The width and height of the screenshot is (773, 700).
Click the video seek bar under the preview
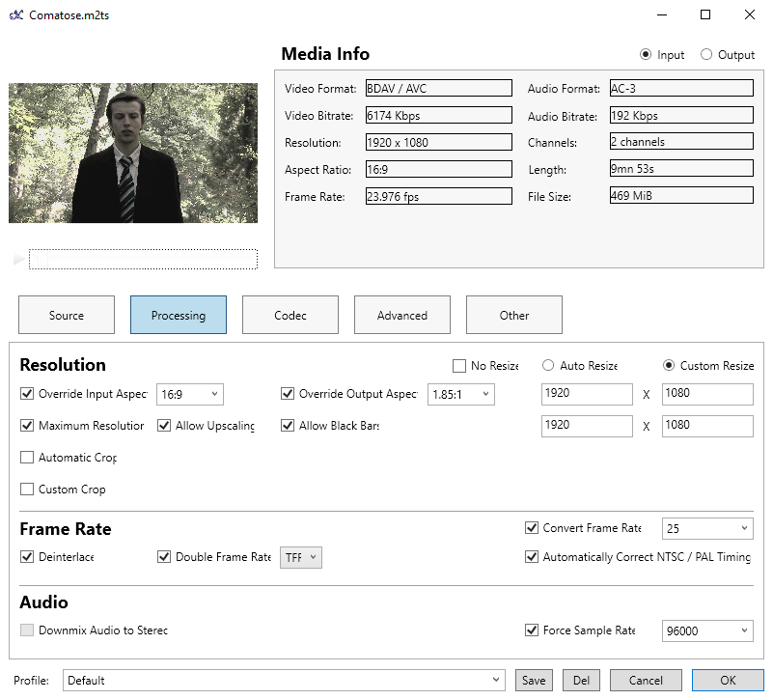143,260
